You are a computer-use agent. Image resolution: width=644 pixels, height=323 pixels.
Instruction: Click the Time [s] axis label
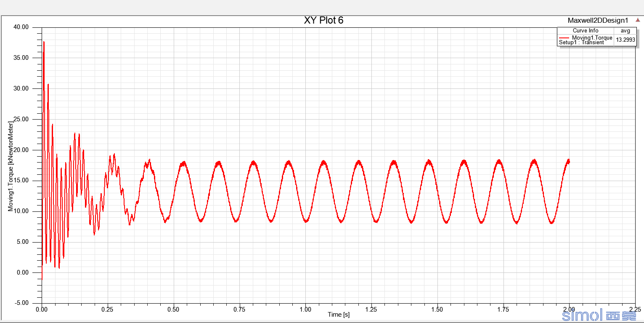339,315
